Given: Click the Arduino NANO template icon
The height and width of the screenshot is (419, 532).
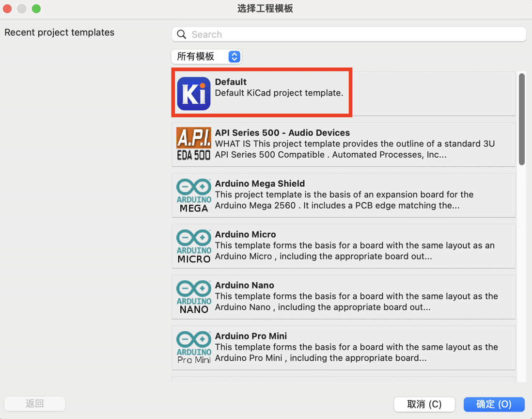Looking at the screenshot, I should click(194, 297).
